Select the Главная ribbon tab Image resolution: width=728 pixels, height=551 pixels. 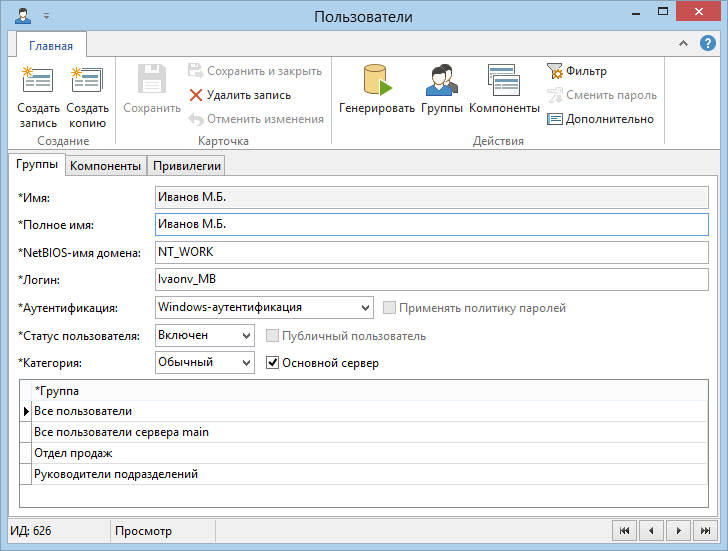(x=51, y=45)
